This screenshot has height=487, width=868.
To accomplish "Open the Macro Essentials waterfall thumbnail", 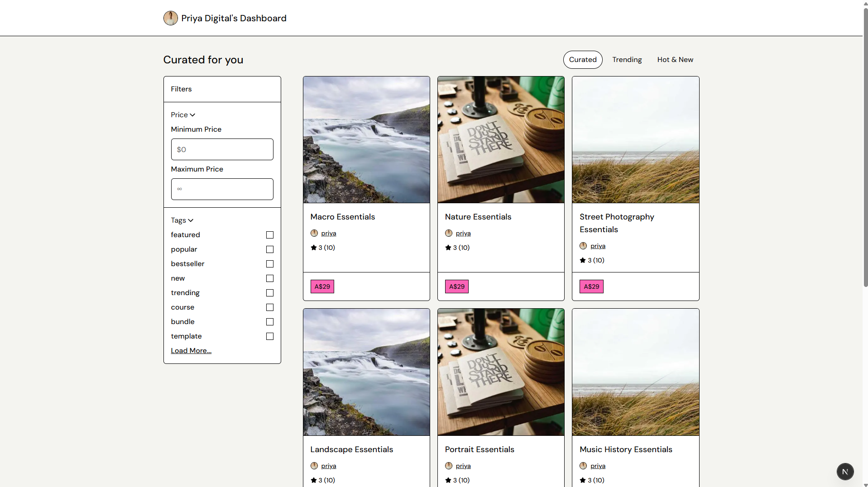I will point(366,140).
